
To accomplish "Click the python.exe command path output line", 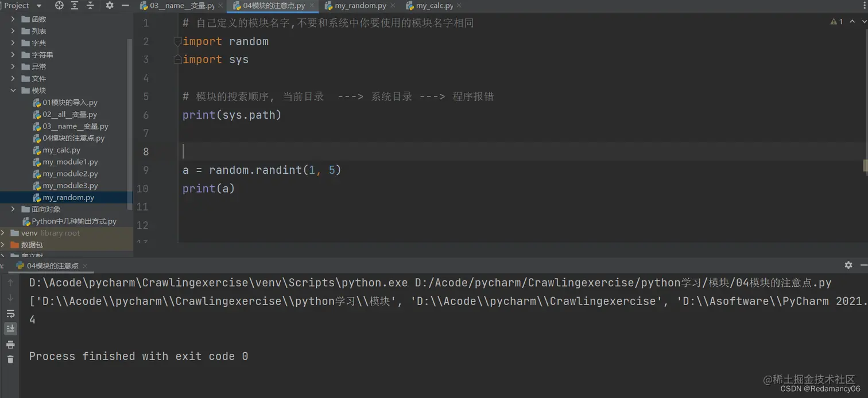I will tap(430, 283).
